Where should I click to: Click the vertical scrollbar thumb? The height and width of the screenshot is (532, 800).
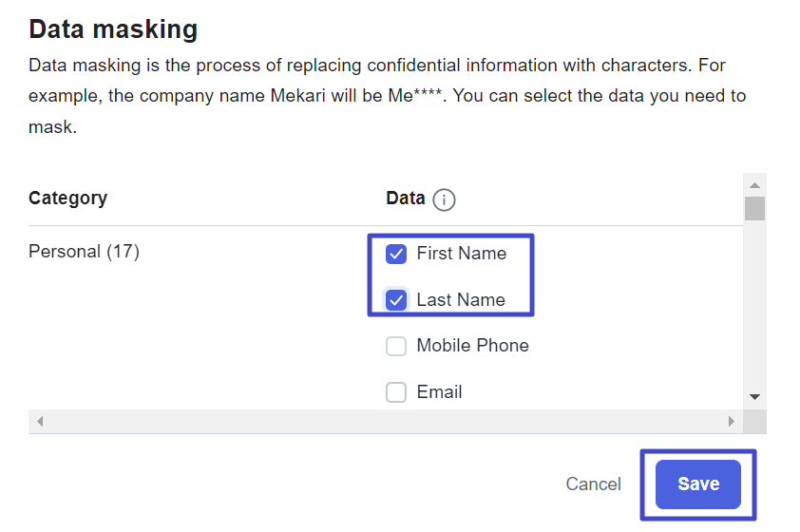(x=754, y=208)
